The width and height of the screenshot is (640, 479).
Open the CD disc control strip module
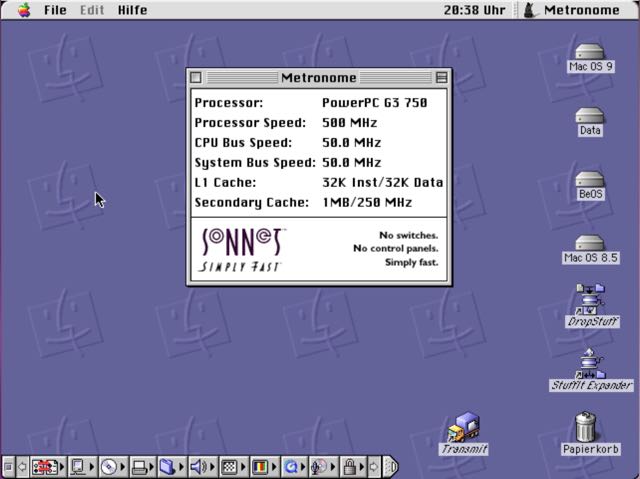coord(112,466)
